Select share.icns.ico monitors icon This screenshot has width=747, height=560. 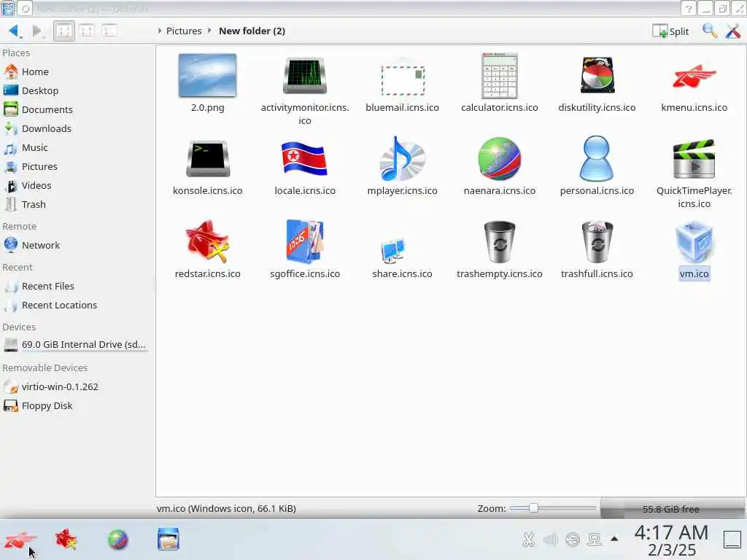tap(393, 251)
